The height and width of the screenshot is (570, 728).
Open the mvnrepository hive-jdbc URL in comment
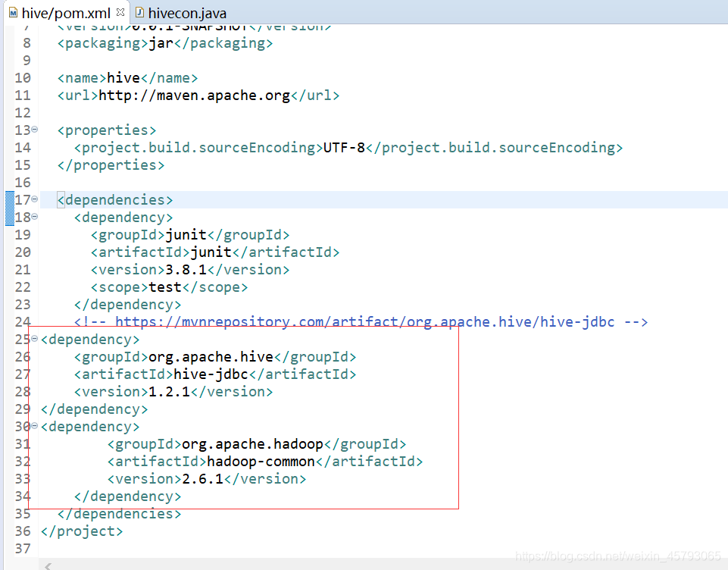tap(364, 322)
